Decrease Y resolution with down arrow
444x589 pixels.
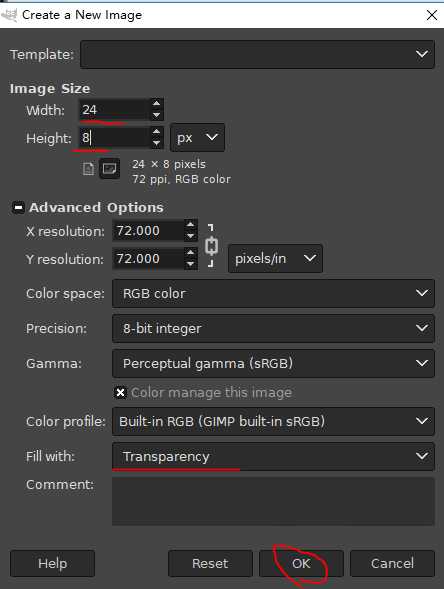(190, 264)
